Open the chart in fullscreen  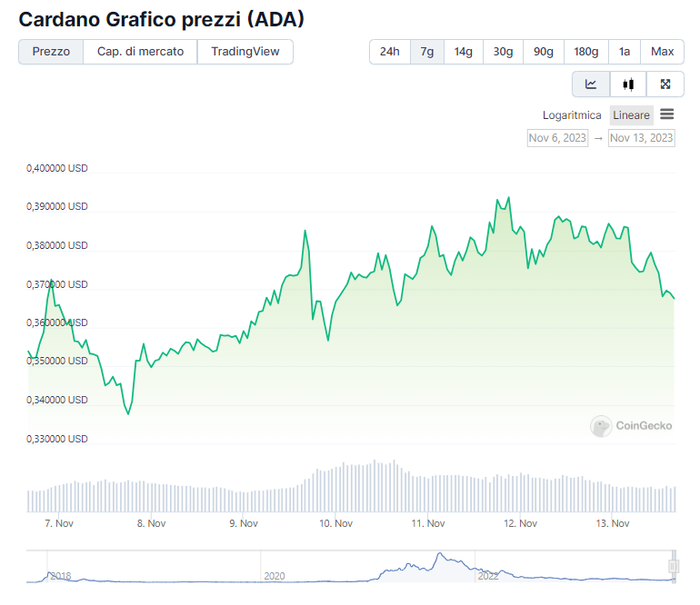(665, 84)
